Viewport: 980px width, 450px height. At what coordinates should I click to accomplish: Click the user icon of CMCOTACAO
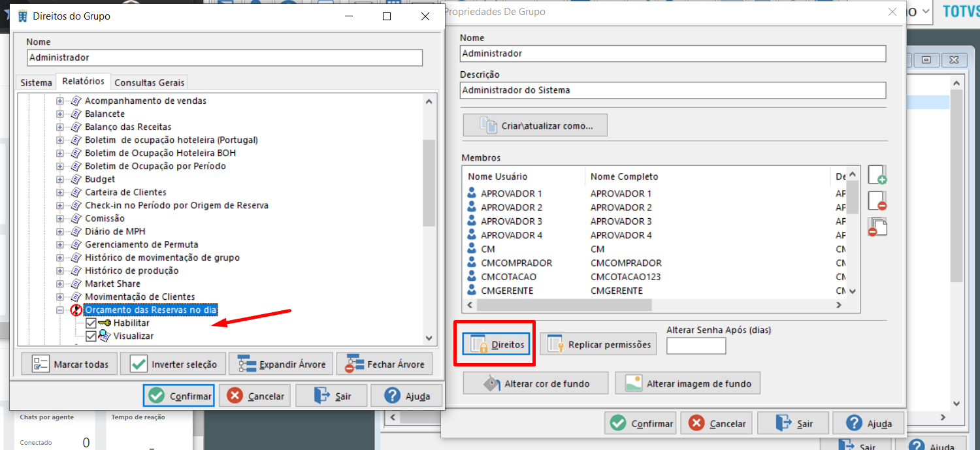[472, 276]
